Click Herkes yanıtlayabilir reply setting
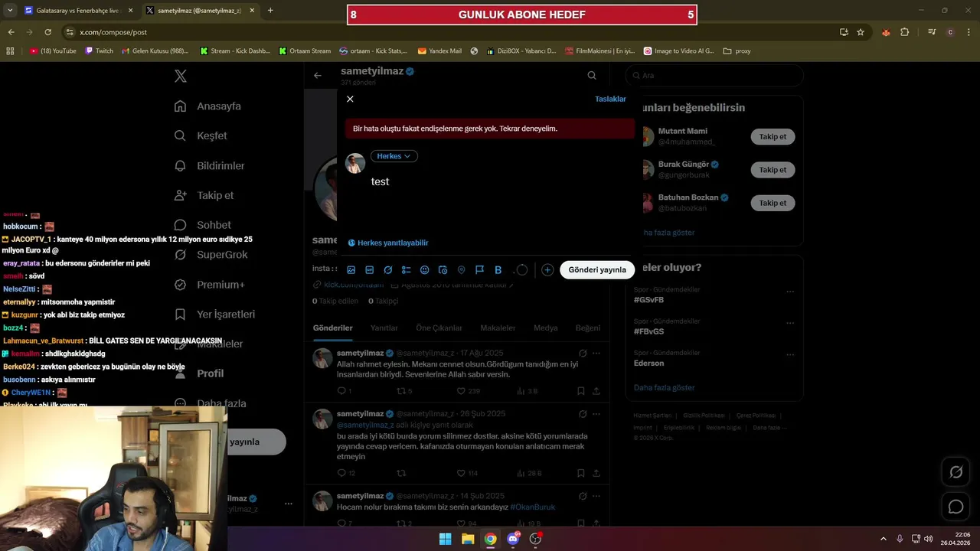The image size is (980, 551). pos(388,243)
